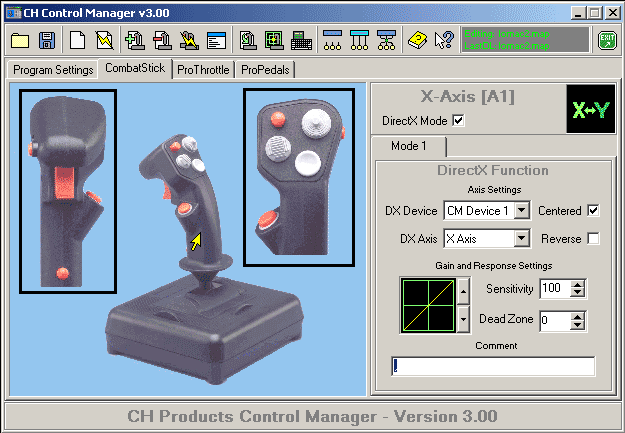Image resolution: width=625 pixels, height=433 pixels.
Task: Open the yellow help book icon
Action: click(417, 40)
